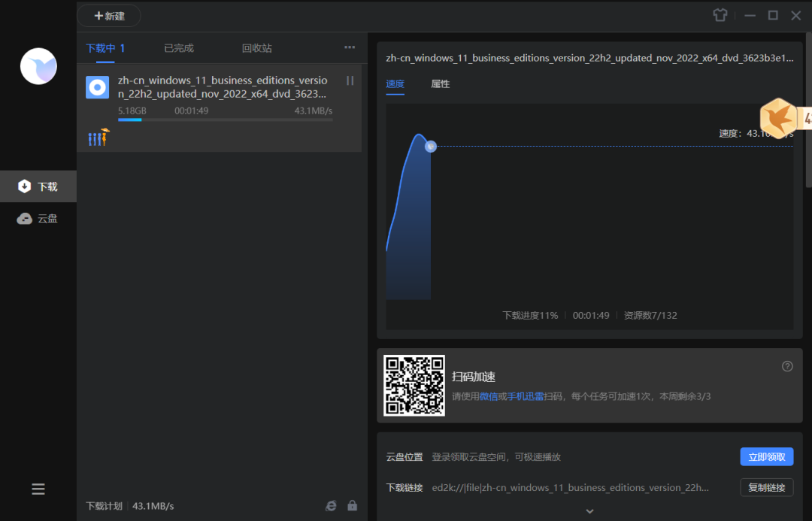
Task: Open the three-dot more options menu
Action: pyautogui.click(x=350, y=47)
